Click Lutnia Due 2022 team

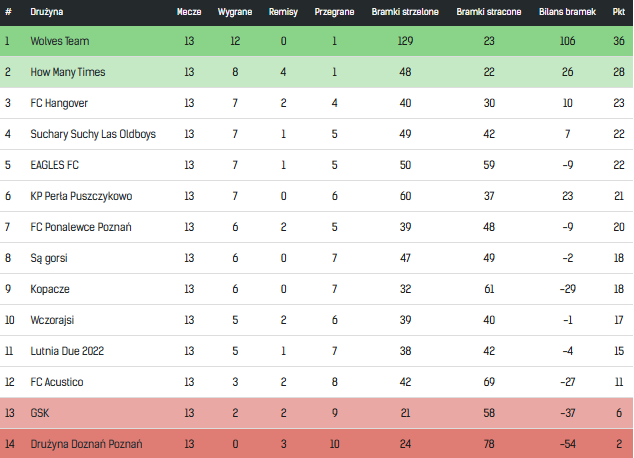click(67, 351)
